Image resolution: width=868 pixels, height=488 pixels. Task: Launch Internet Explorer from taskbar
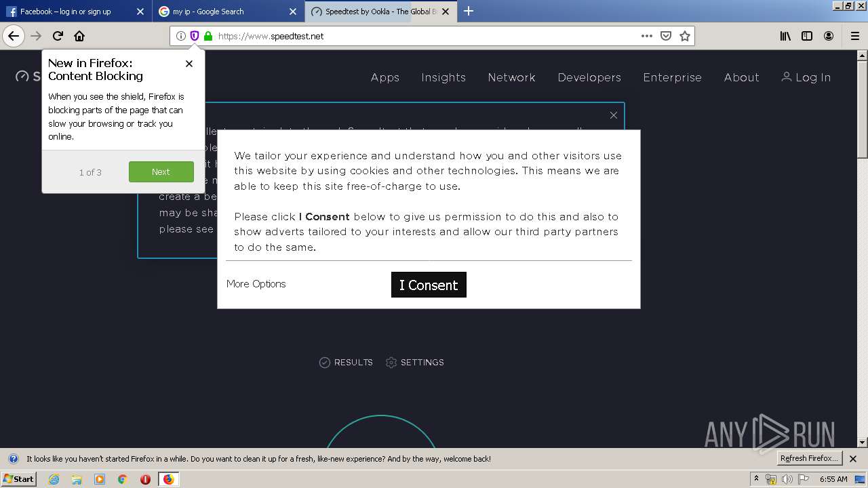point(54,479)
